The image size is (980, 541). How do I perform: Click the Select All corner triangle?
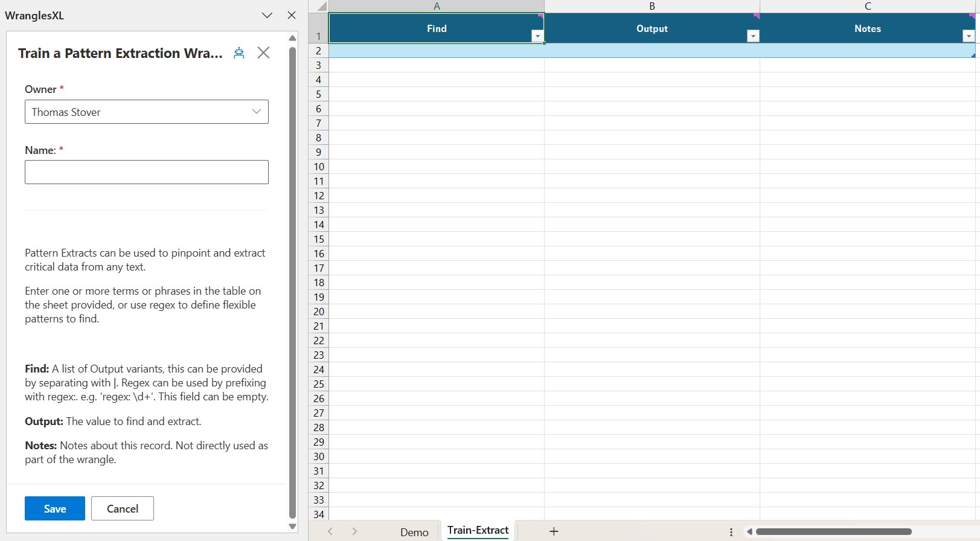(321, 7)
